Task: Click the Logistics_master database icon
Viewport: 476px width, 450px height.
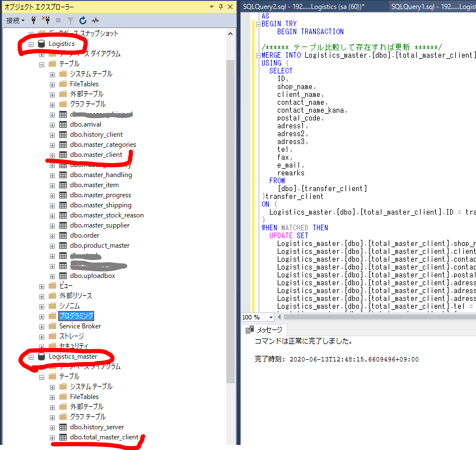Action: [41, 356]
